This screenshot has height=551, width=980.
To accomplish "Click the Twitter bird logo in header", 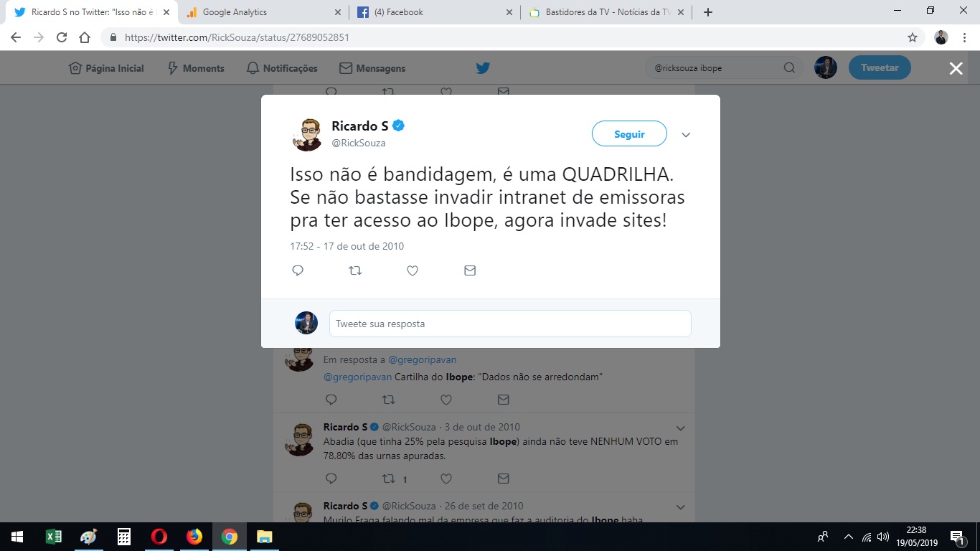I will (483, 68).
